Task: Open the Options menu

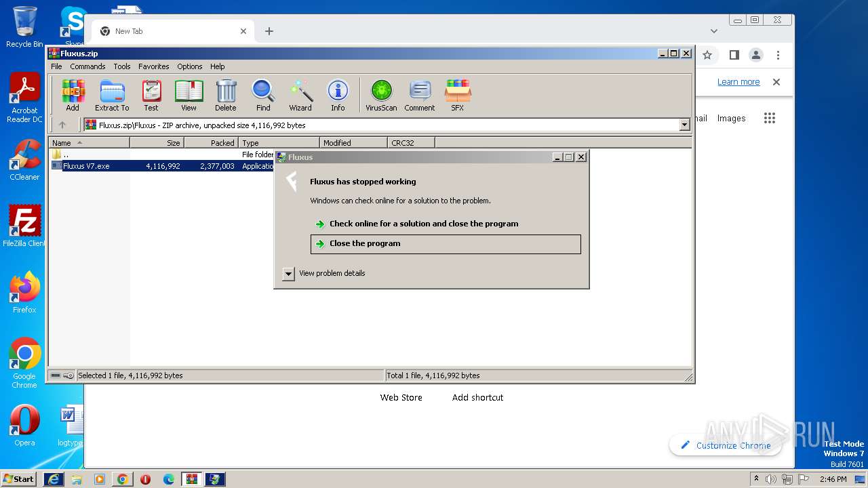Action: click(190, 66)
